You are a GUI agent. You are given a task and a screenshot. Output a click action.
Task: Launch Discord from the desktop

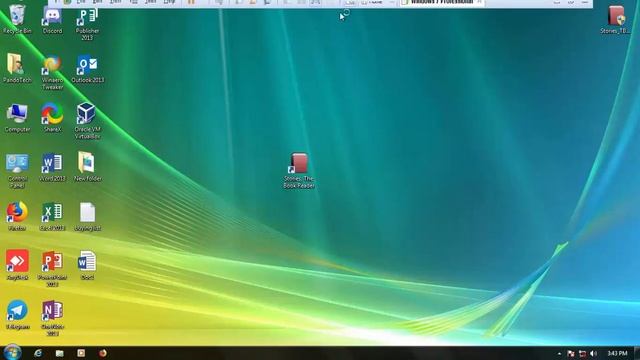tap(52, 19)
